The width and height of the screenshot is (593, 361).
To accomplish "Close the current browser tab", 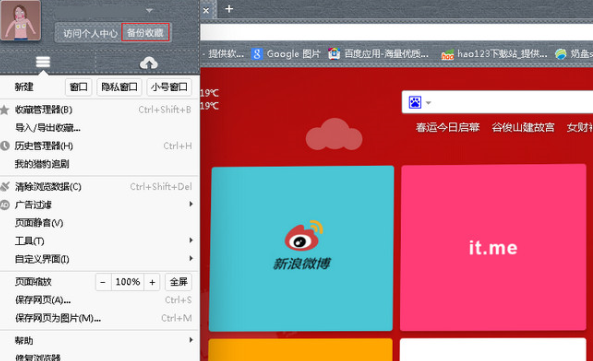I will 206,11.
